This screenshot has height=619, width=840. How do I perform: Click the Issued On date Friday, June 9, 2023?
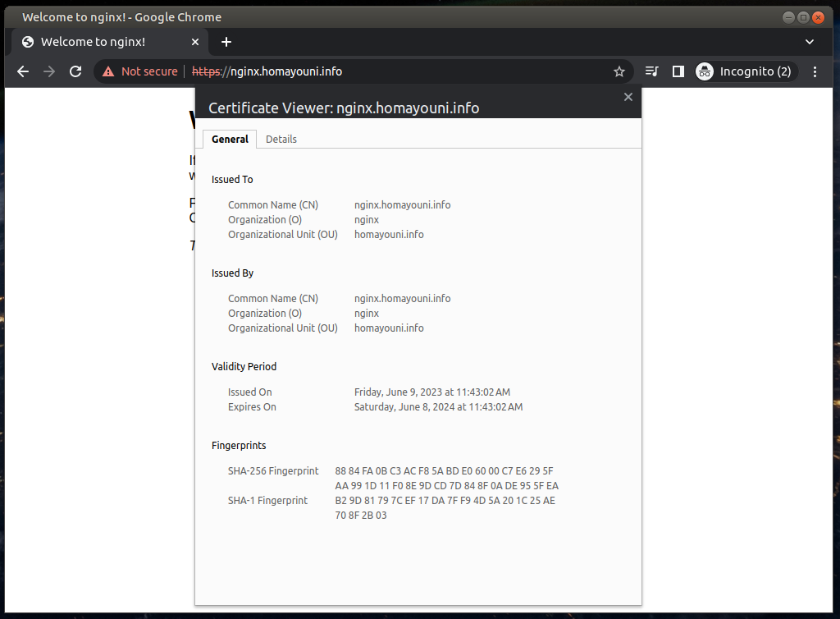coord(432,392)
